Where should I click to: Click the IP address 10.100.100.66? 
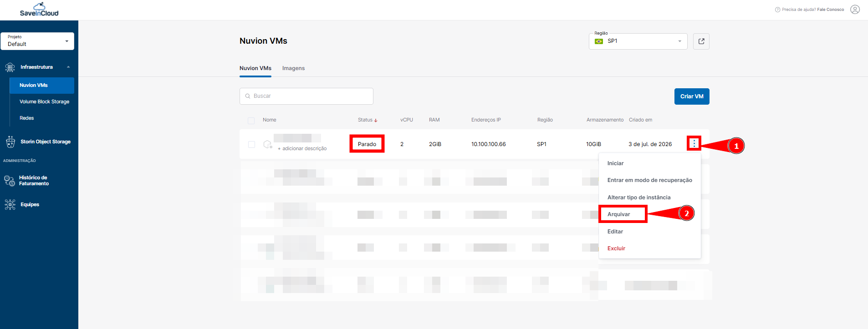click(489, 144)
